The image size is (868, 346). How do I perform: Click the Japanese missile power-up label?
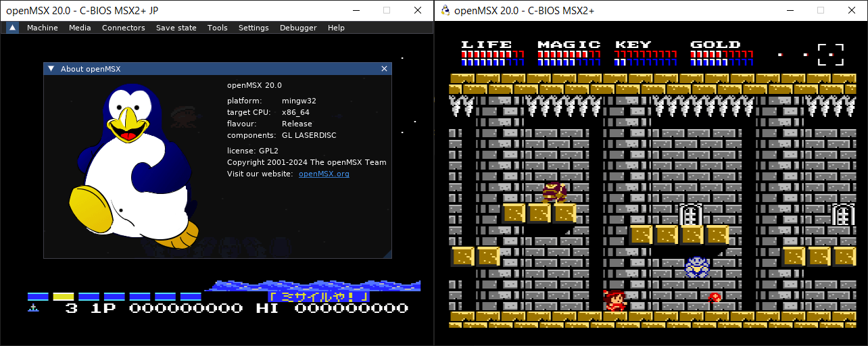coord(318,297)
